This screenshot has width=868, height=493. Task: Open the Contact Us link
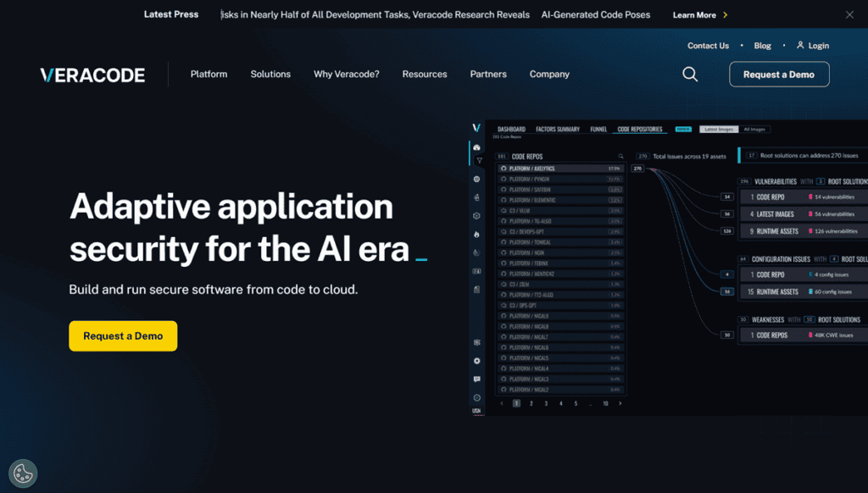pos(708,46)
